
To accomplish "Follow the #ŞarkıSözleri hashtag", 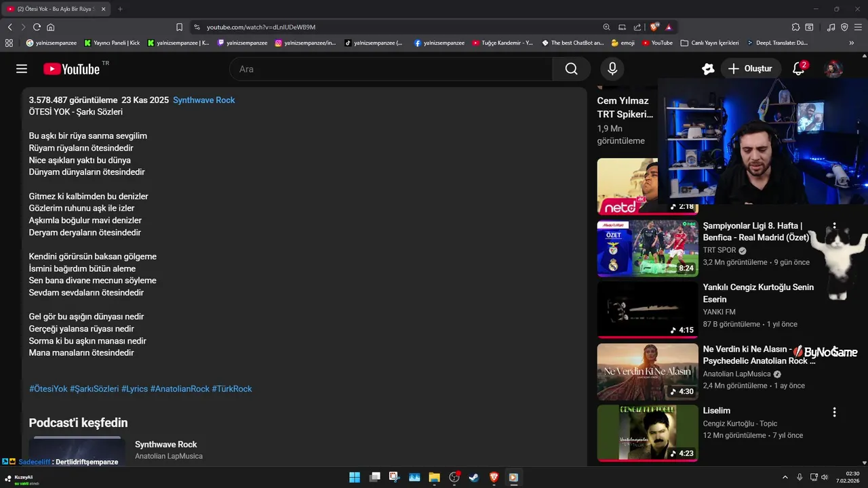I will pyautogui.click(x=94, y=389).
